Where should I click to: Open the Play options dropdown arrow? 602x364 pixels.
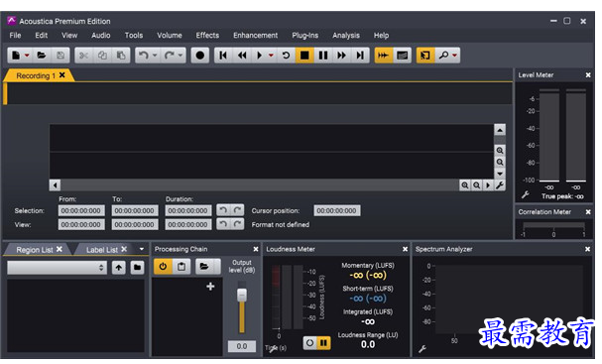271,56
